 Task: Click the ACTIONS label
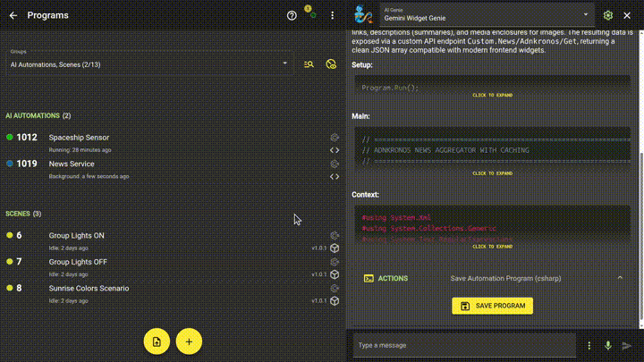[x=393, y=279]
